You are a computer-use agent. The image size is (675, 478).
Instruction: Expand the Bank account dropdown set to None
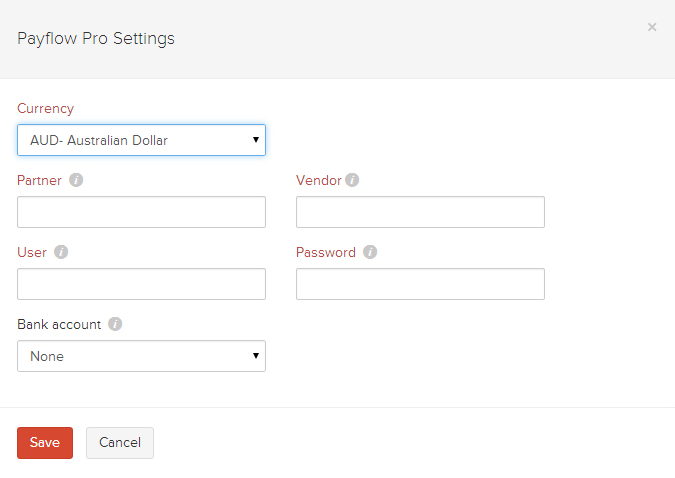(141, 356)
